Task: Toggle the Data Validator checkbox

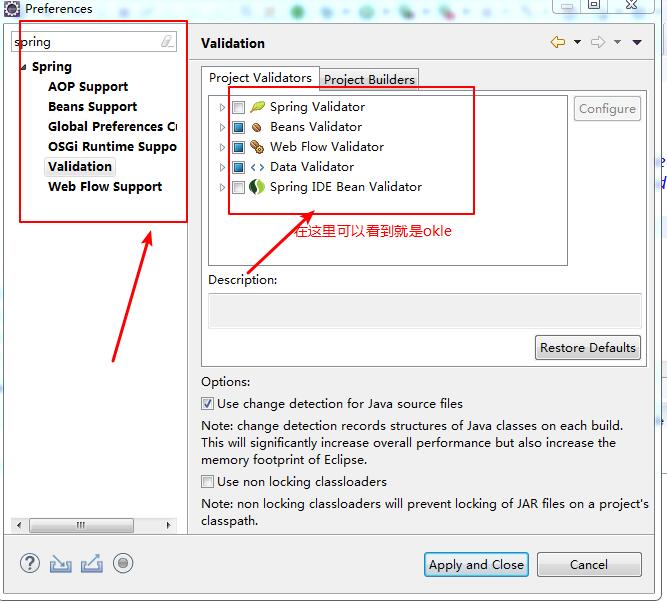Action: click(x=239, y=167)
